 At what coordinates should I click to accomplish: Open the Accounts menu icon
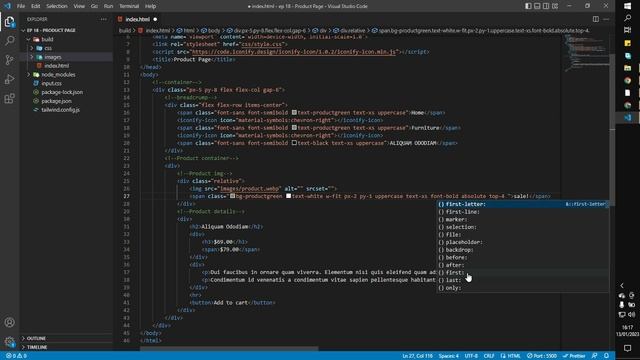click(x=9, y=322)
